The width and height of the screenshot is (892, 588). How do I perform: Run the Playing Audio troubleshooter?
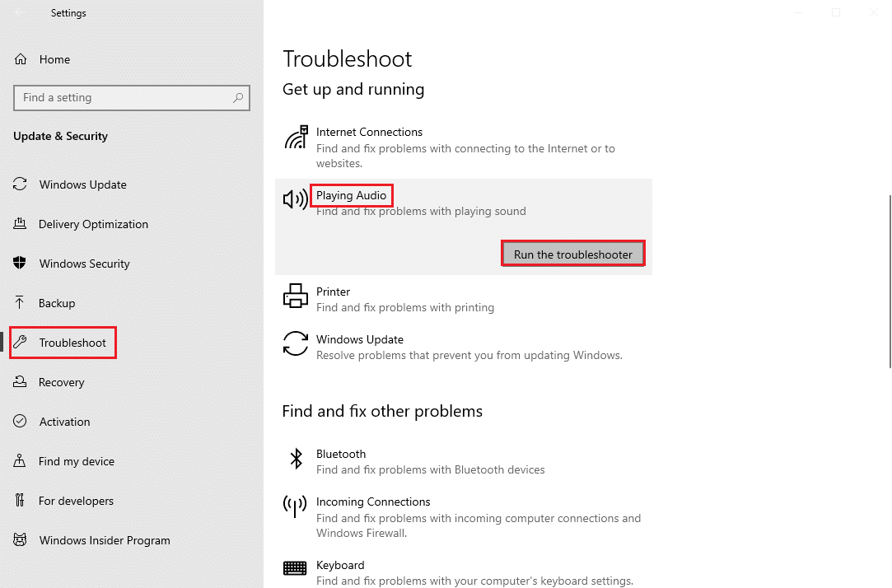[572, 254]
